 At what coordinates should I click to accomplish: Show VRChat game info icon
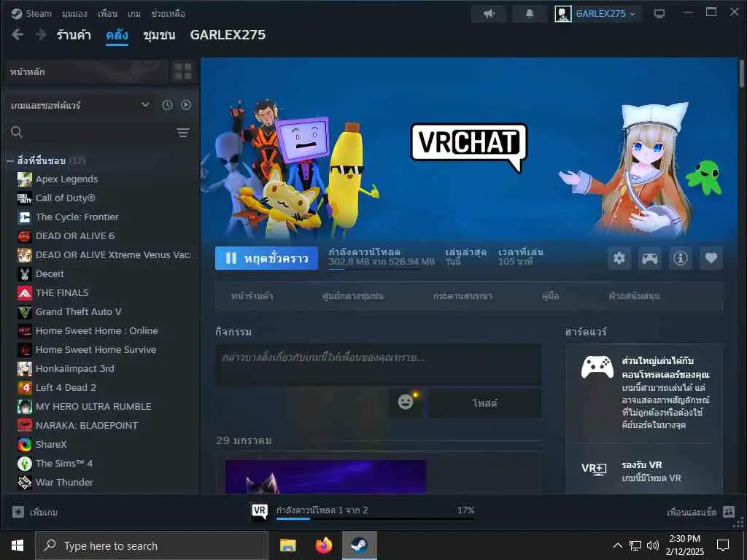click(681, 258)
